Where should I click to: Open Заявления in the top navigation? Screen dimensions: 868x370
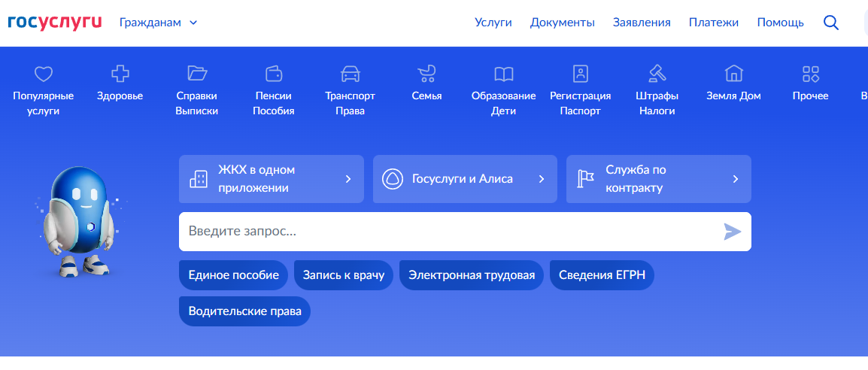642,23
